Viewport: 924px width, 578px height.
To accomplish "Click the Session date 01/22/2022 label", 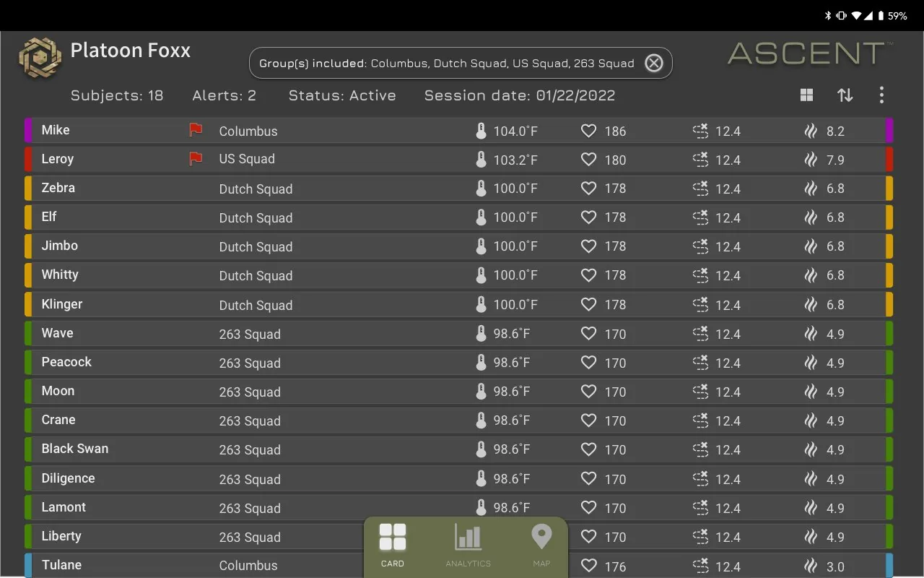I will coord(520,95).
